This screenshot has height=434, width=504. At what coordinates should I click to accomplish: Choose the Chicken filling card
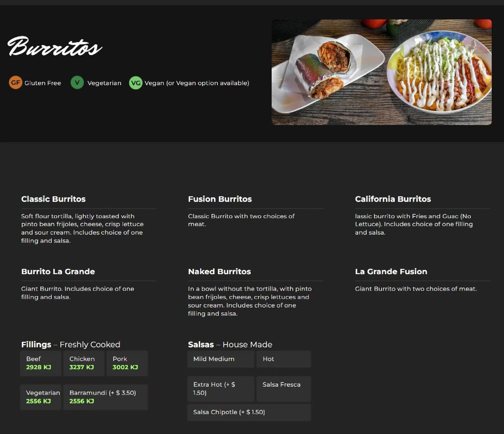tap(84, 363)
